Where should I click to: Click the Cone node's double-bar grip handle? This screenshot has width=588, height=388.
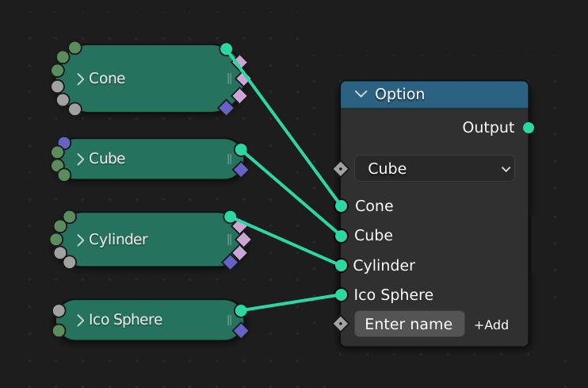click(x=229, y=79)
